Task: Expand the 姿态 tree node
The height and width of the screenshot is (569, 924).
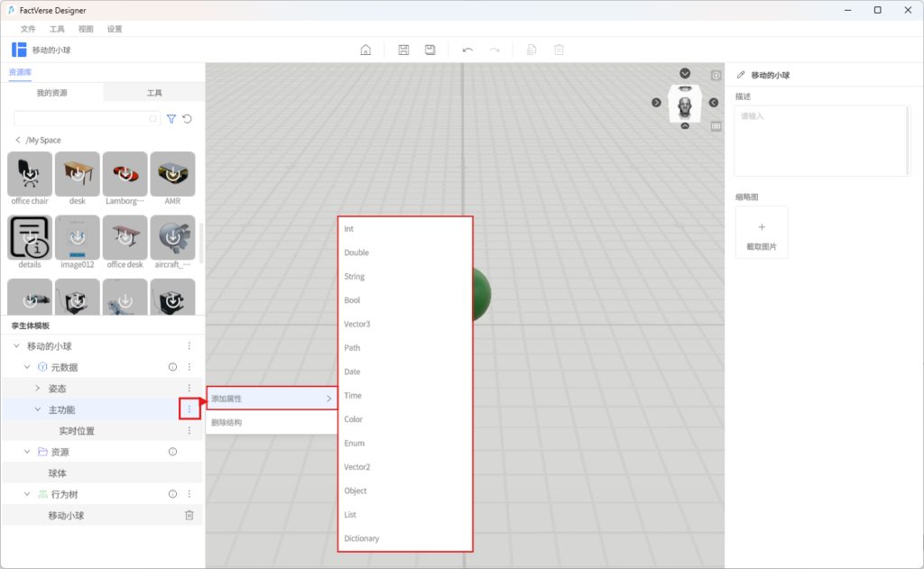Action: (37, 389)
